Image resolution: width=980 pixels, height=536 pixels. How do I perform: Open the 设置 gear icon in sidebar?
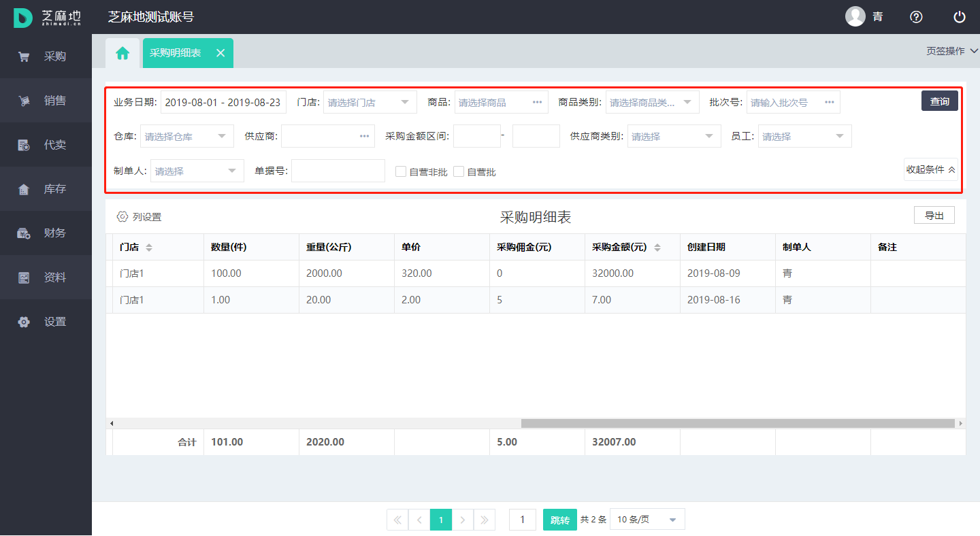(x=24, y=322)
